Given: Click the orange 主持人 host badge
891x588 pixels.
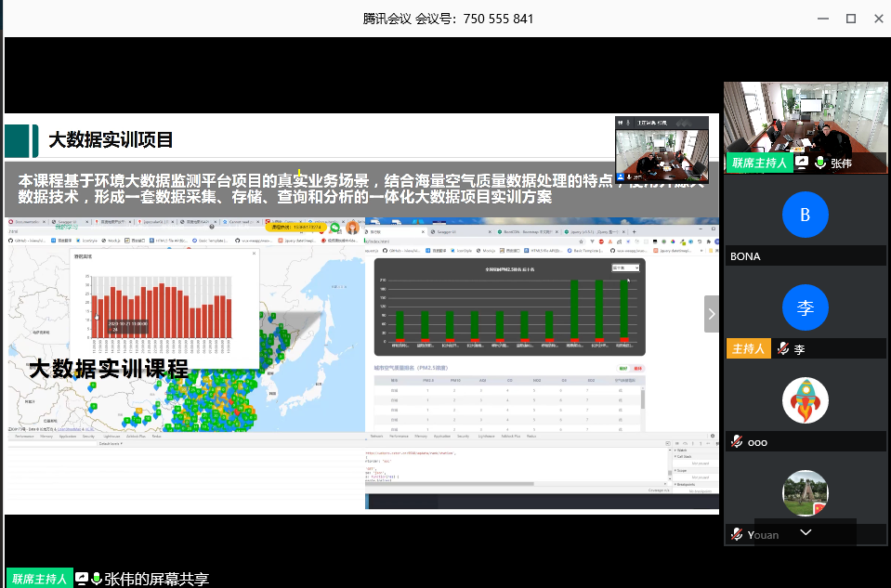Looking at the screenshot, I should tap(748, 349).
